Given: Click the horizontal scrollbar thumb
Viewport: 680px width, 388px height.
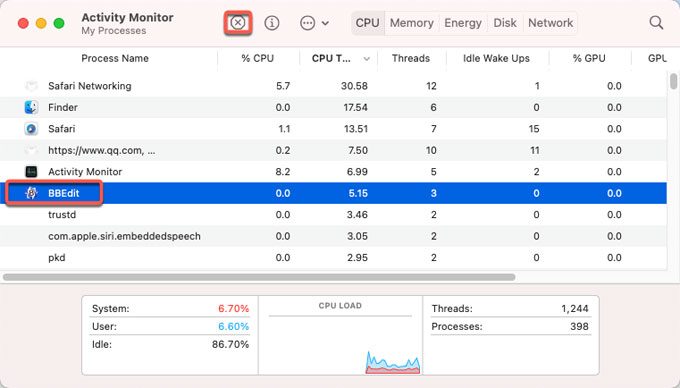Looking at the screenshot, I should click(x=259, y=277).
